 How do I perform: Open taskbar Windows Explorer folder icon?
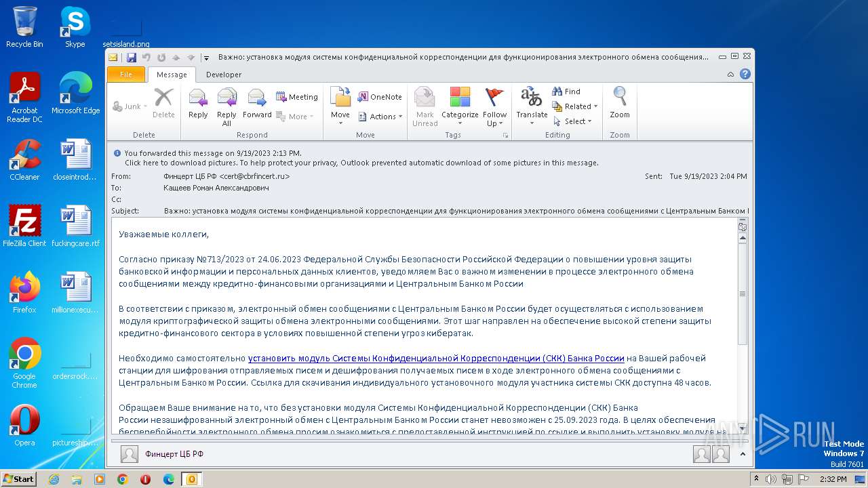[77, 479]
